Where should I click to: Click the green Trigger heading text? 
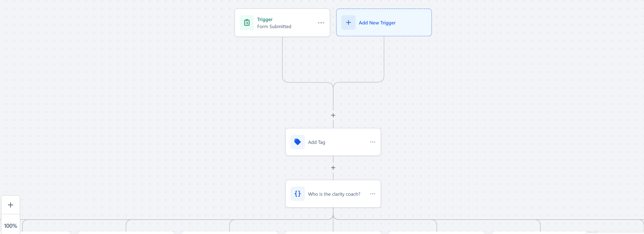point(265,19)
